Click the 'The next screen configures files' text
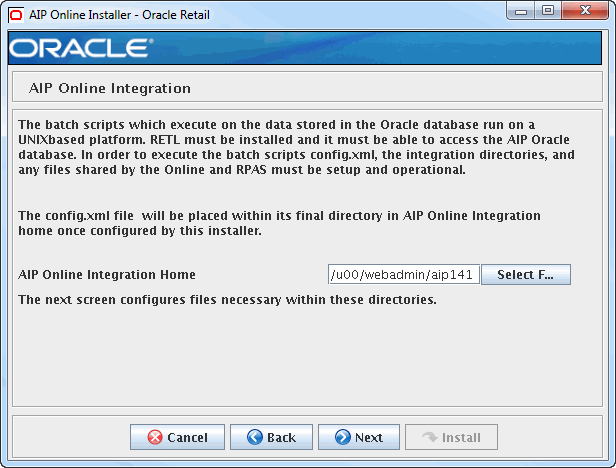 [227, 300]
